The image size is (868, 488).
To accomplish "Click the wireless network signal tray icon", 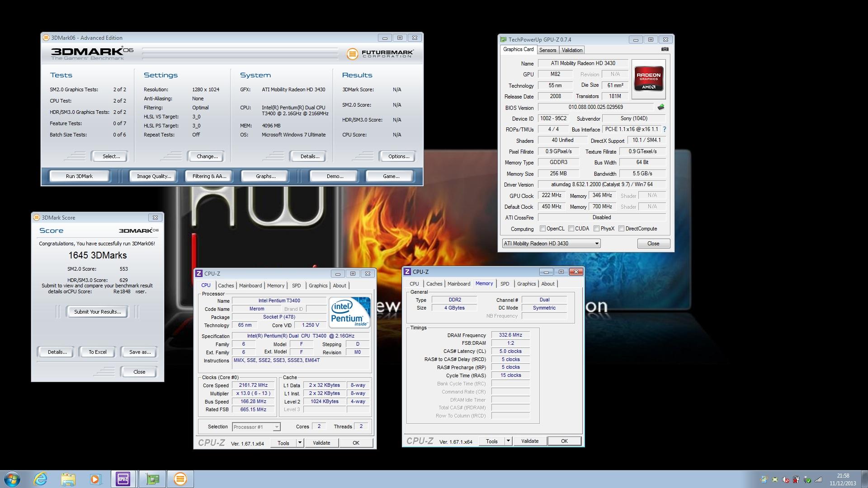I will tap(818, 479).
